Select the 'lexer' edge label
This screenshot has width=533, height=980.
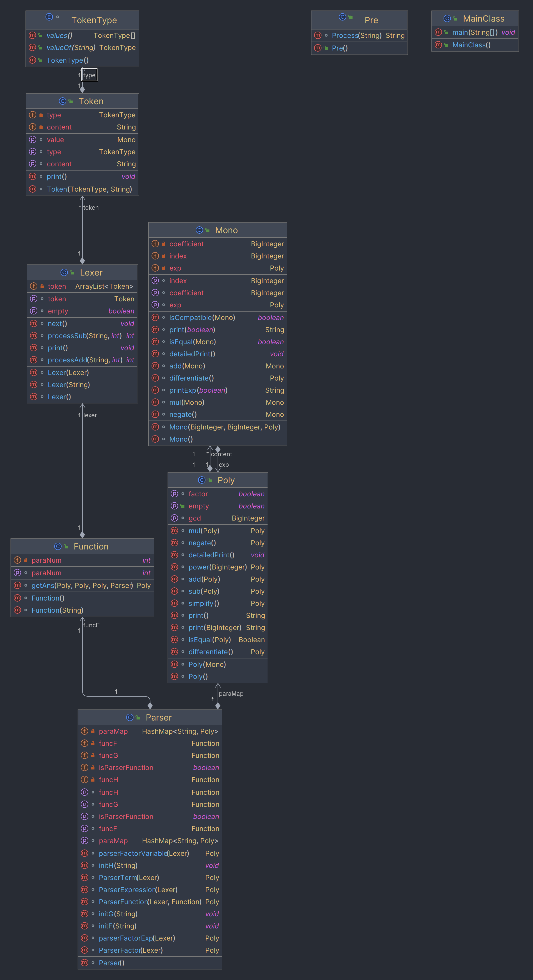[90, 415]
